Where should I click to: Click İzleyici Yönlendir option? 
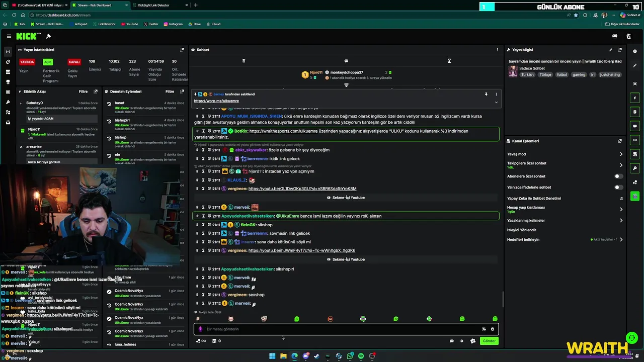tap(522, 230)
